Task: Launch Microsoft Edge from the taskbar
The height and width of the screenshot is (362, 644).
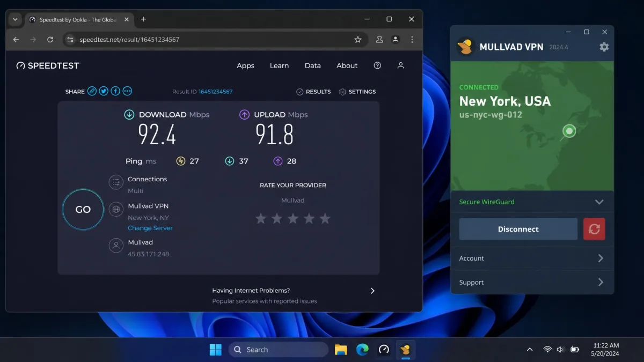Action: [363, 350]
